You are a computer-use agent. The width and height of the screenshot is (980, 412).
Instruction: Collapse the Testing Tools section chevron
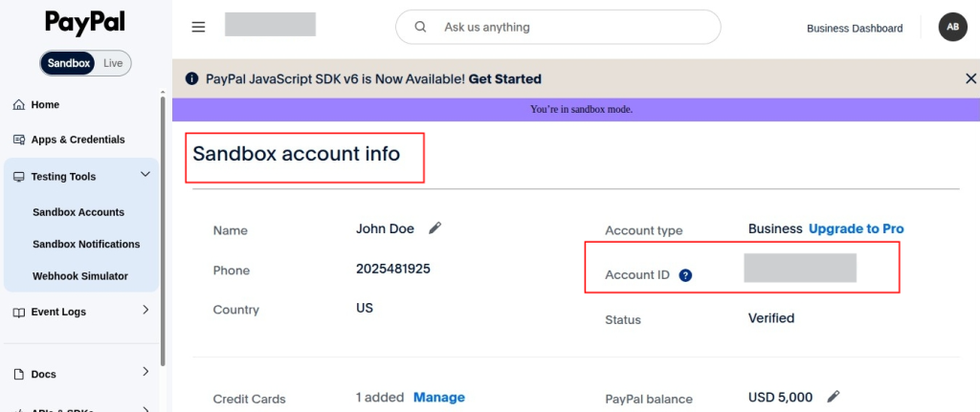coord(145,175)
